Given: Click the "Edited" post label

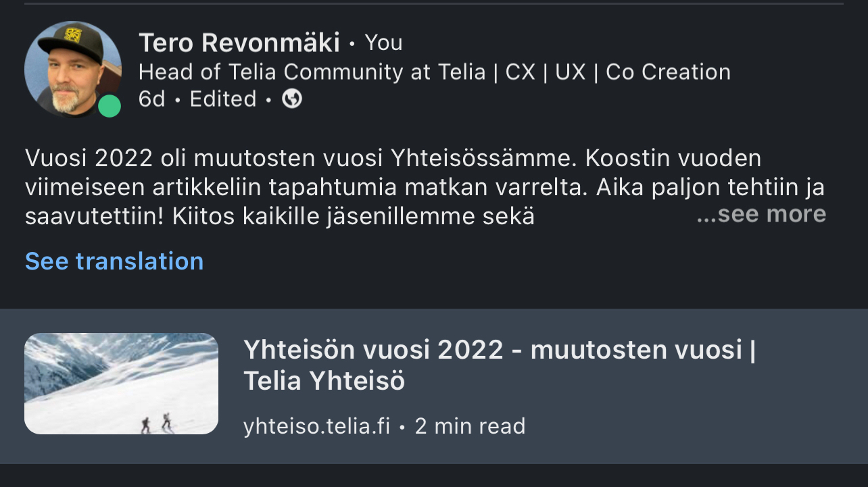Looking at the screenshot, I should pos(223,99).
